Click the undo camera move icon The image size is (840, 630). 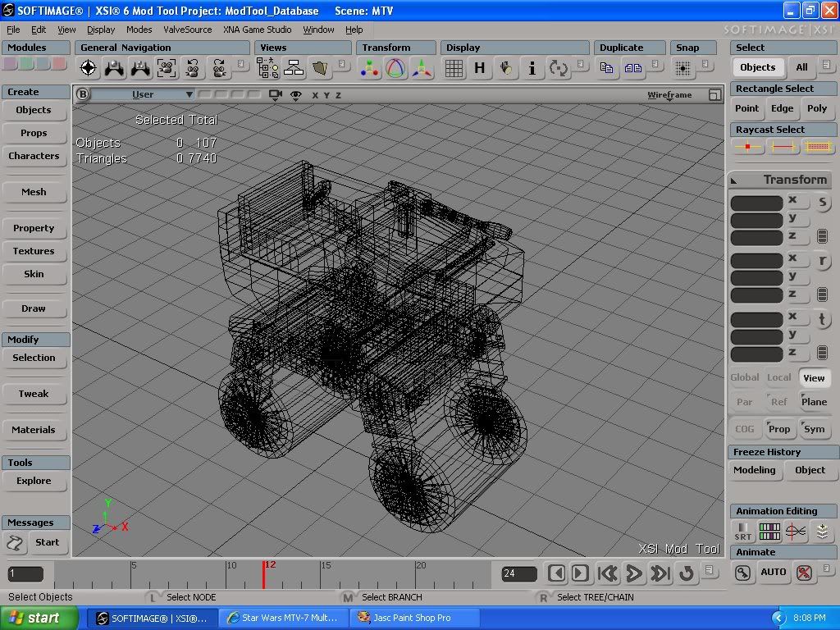pos(193,68)
